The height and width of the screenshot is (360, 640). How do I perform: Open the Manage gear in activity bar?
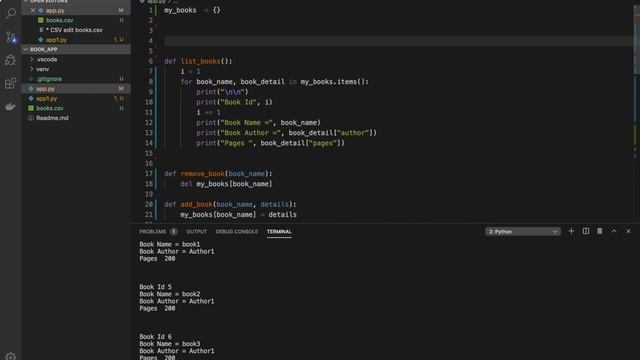click(11, 356)
